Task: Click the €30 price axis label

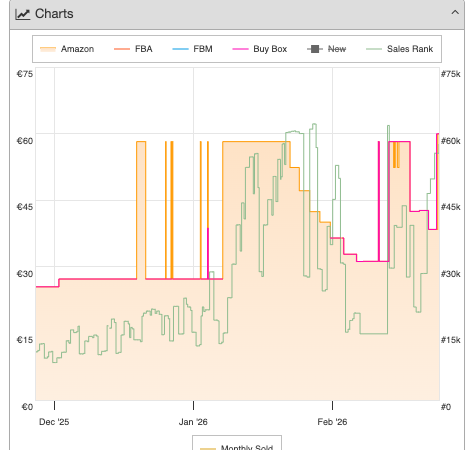Action: coord(25,274)
